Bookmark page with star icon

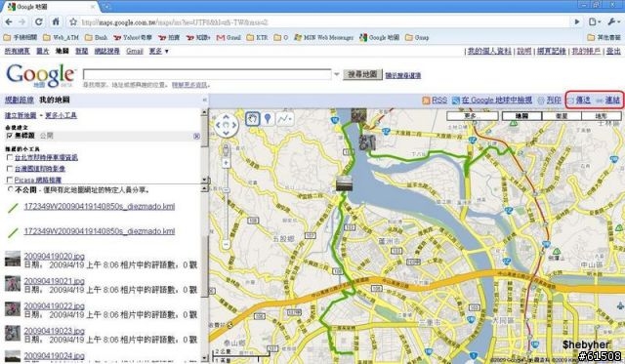point(73,21)
